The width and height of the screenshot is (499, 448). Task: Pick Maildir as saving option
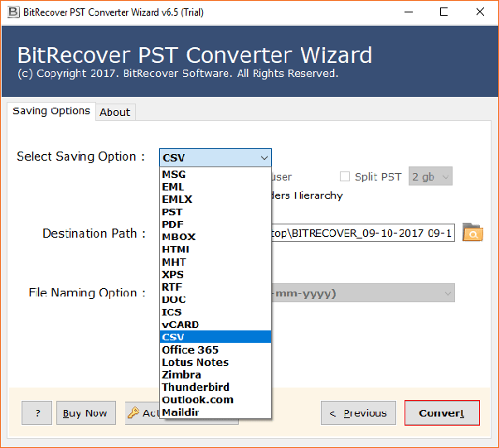point(216,412)
